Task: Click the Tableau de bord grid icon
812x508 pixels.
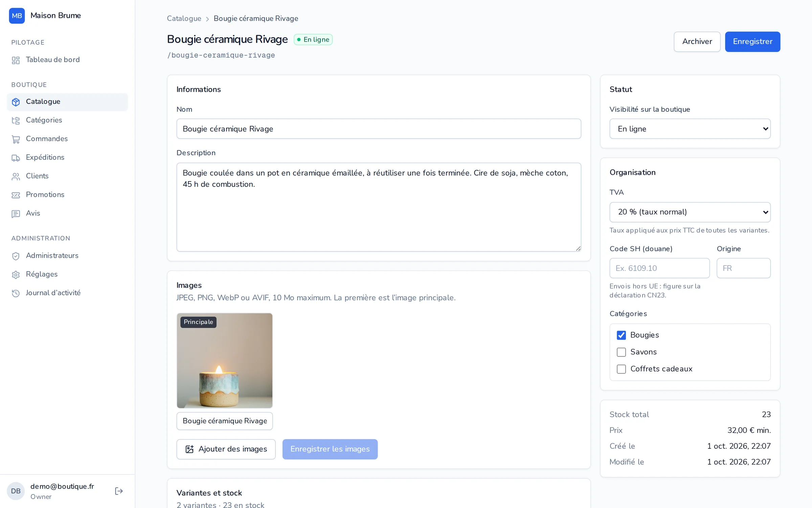Action: tap(16, 60)
